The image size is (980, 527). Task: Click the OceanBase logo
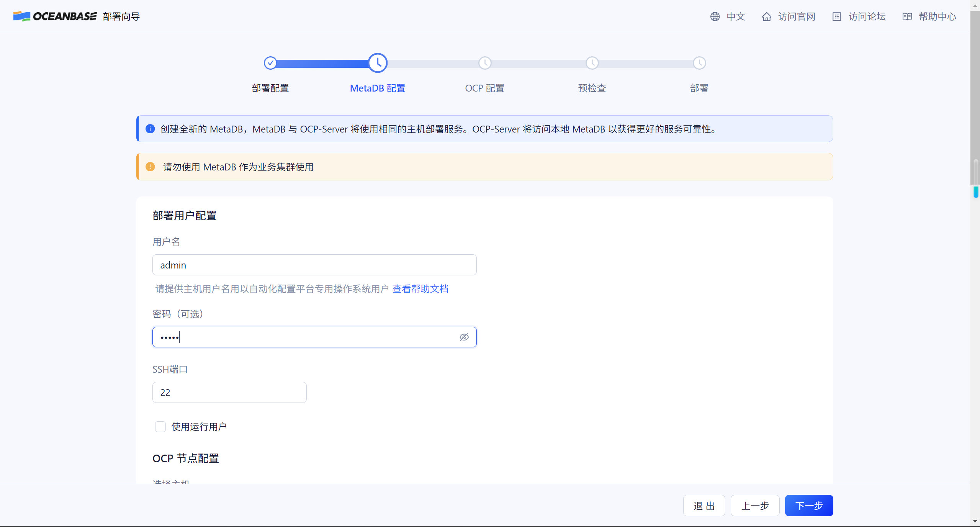[55, 16]
